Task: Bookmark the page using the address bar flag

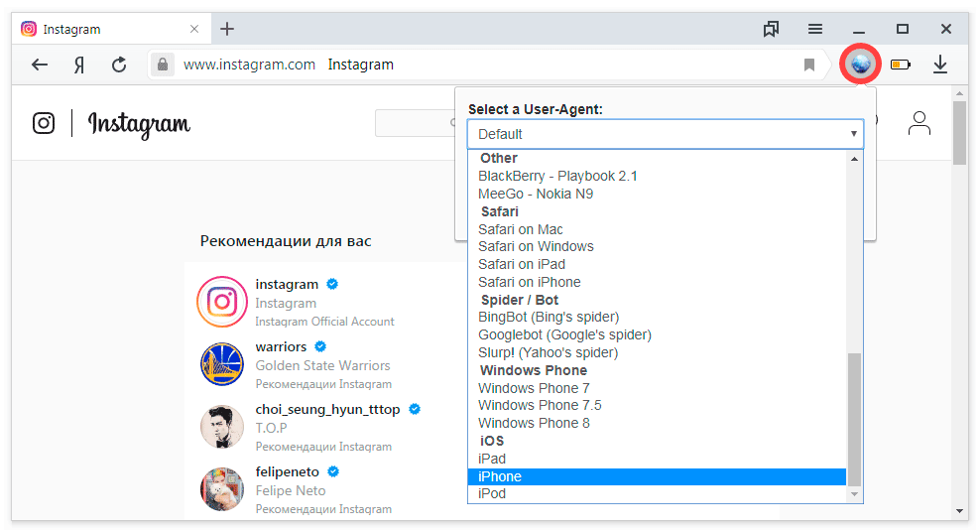Action: pos(809,65)
